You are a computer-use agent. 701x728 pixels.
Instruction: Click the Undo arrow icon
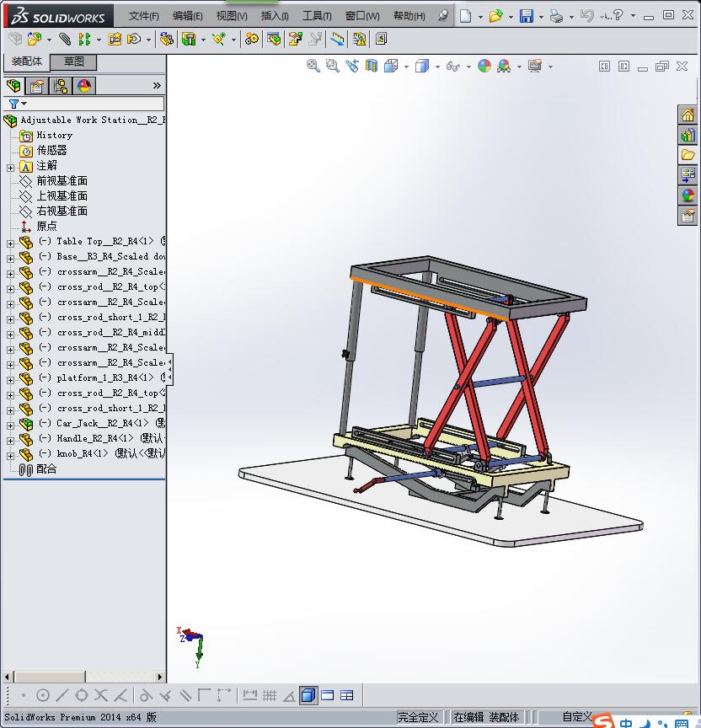point(586,16)
